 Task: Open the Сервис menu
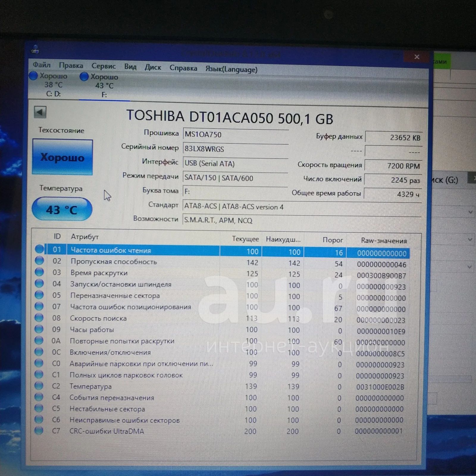pyautogui.click(x=103, y=66)
